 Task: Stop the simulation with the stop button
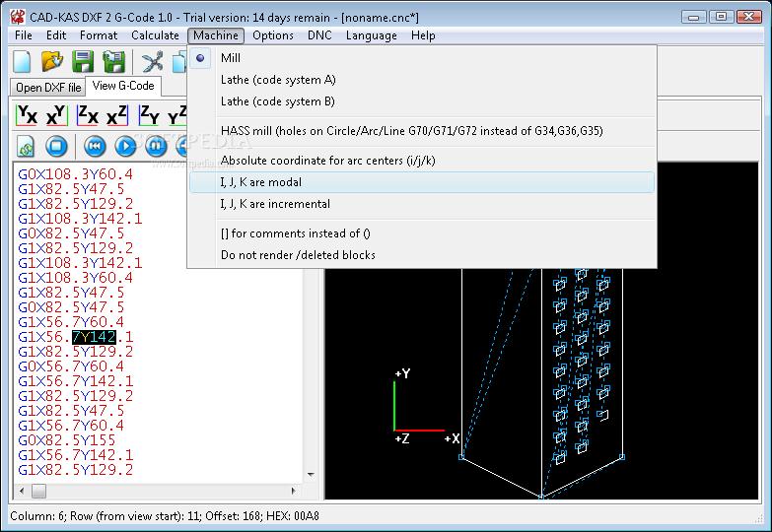pos(56,146)
